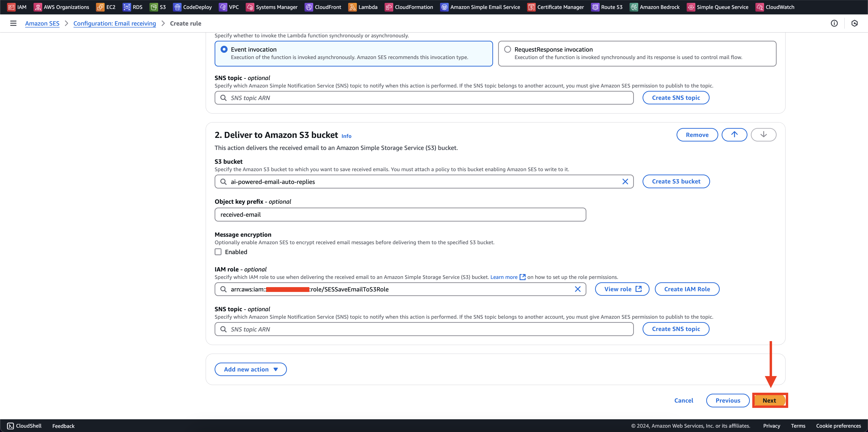
Task: Open the CodeDeploy shortcut icon
Action: [x=177, y=7]
